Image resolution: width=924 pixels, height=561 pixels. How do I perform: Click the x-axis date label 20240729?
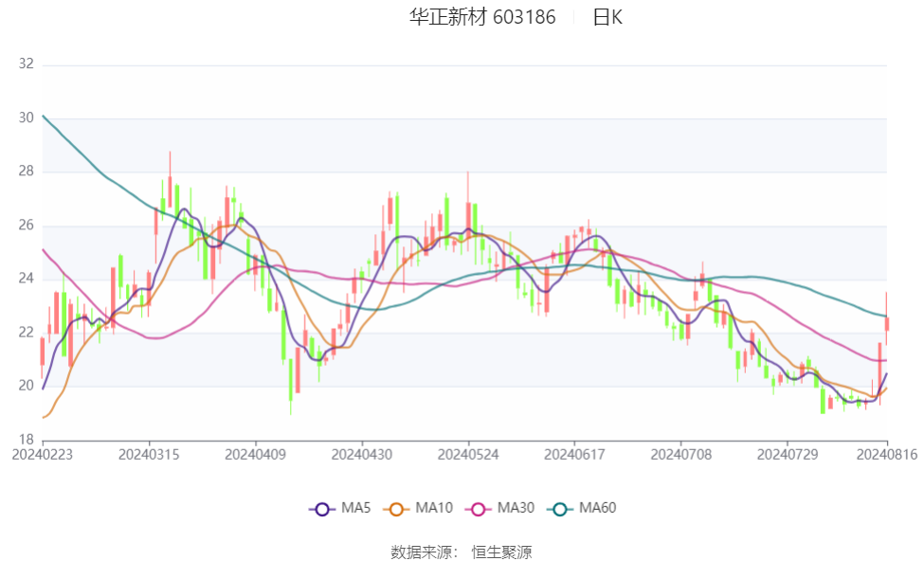788,455
